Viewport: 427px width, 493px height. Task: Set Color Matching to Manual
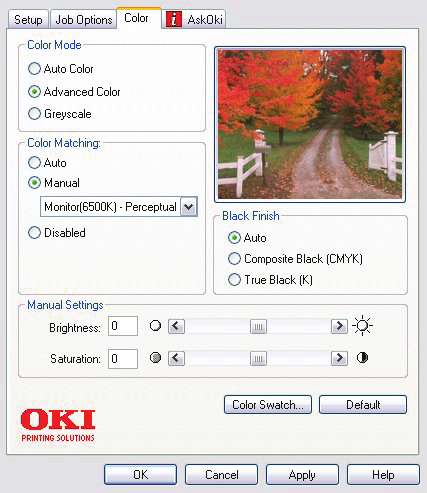click(x=54, y=183)
